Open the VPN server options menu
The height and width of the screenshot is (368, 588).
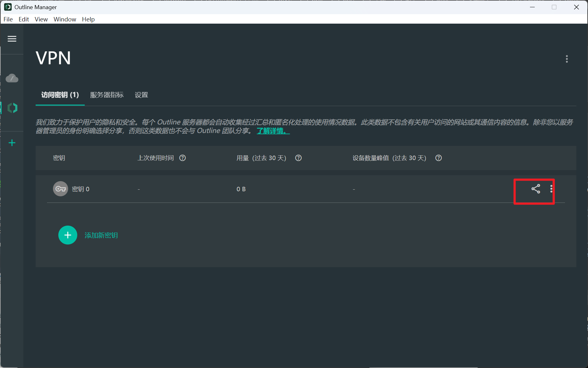[567, 59]
